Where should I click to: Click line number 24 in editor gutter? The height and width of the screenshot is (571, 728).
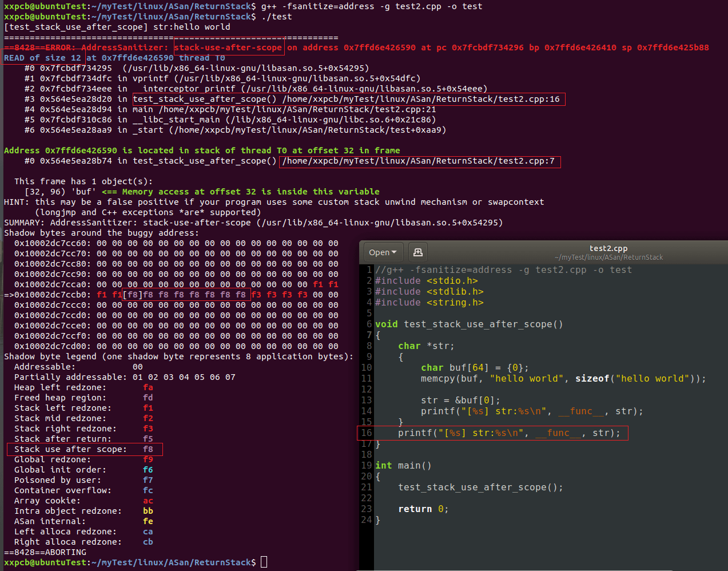367,520
